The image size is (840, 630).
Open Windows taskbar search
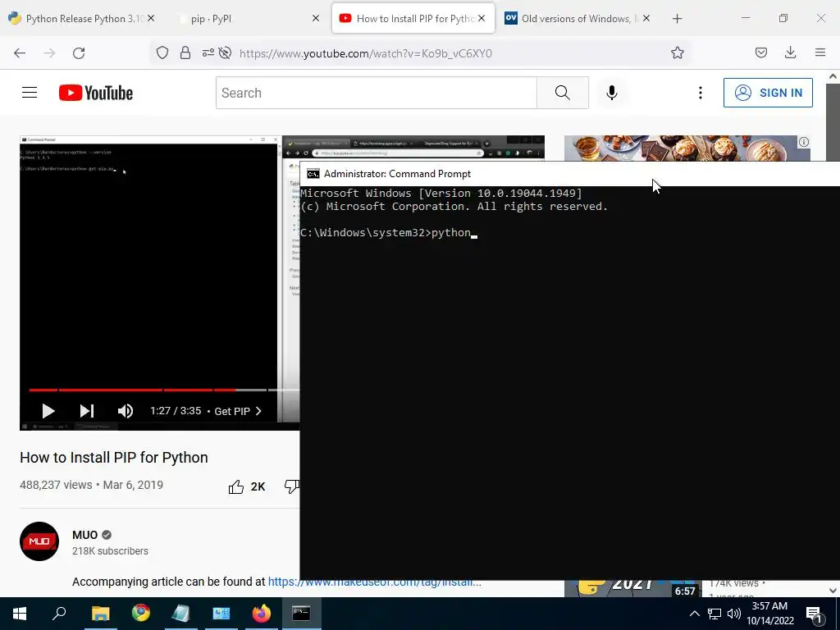click(59, 614)
